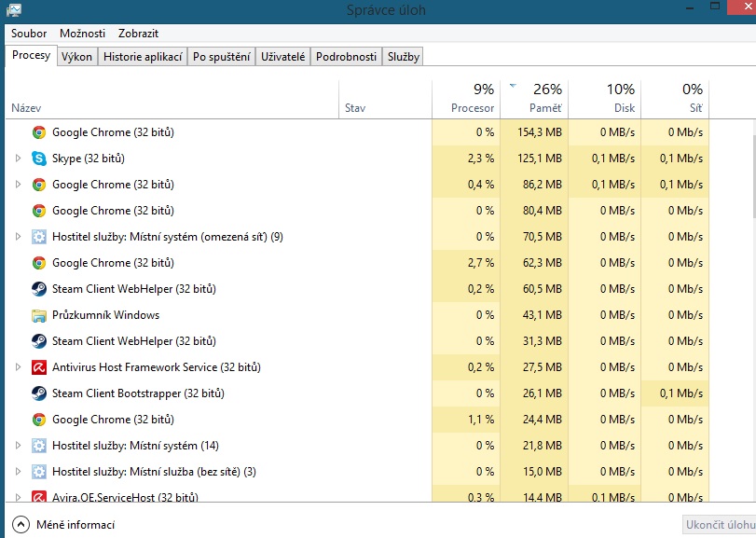Click the 2,3 % processor value of Skype
This screenshot has height=538, width=756.
481,159
